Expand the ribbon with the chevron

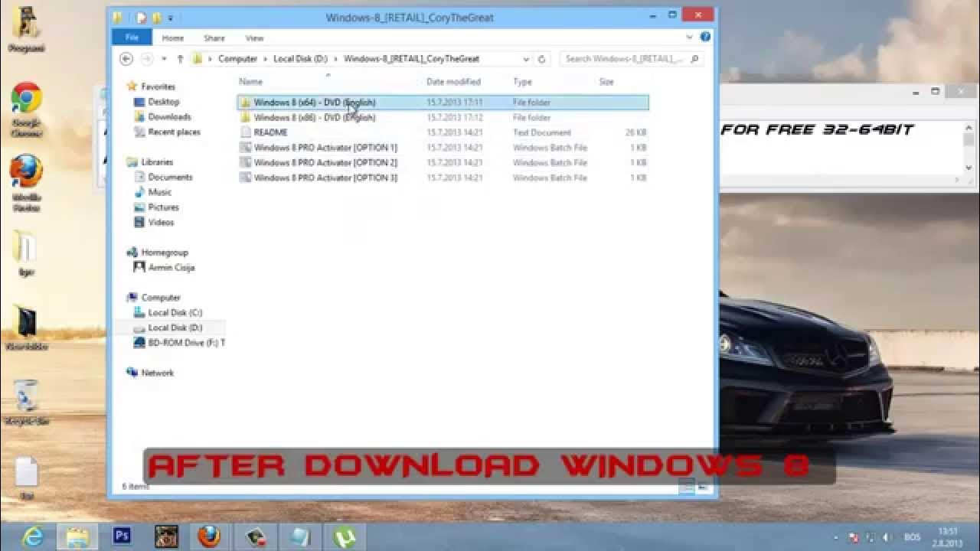[690, 37]
